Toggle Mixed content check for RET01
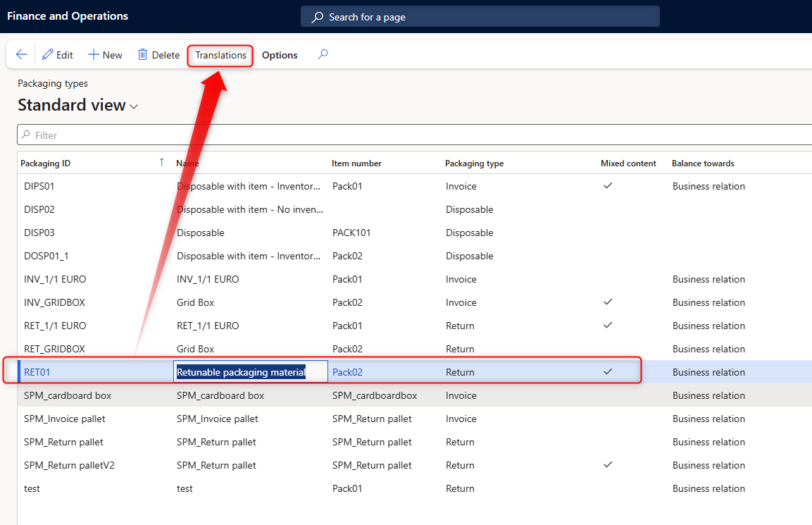The height and width of the screenshot is (525, 812). click(x=608, y=371)
